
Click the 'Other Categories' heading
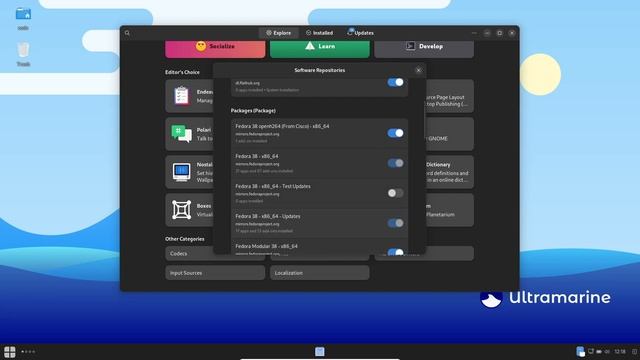click(x=184, y=239)
